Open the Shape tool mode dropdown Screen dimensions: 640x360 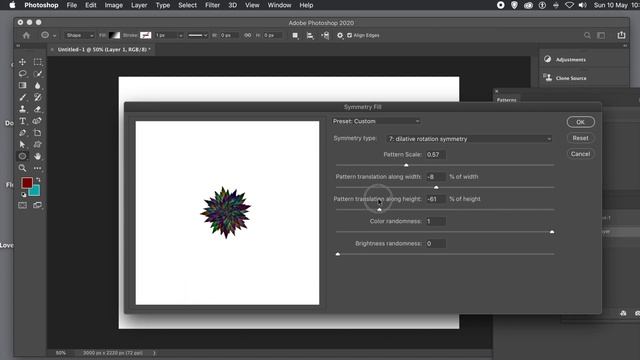80,36
